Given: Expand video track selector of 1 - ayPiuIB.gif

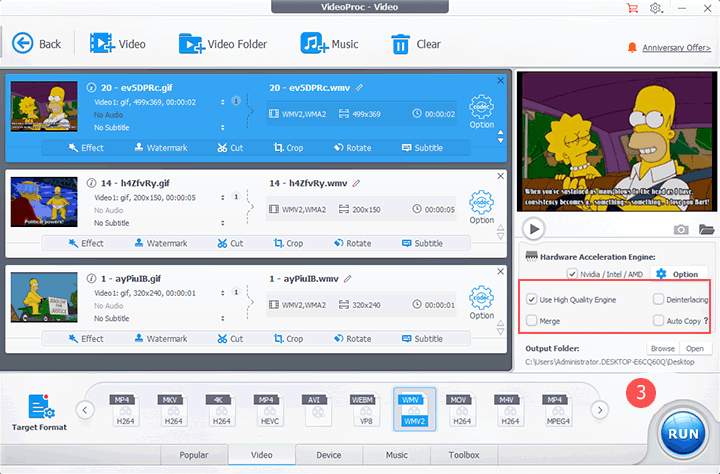Looking at the screenshot, I should [223, 293].
